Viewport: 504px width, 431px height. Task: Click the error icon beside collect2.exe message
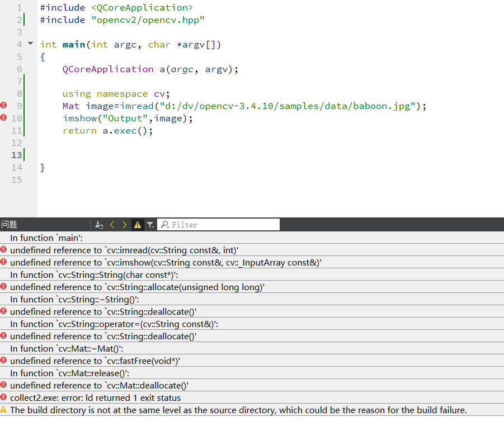3,397
